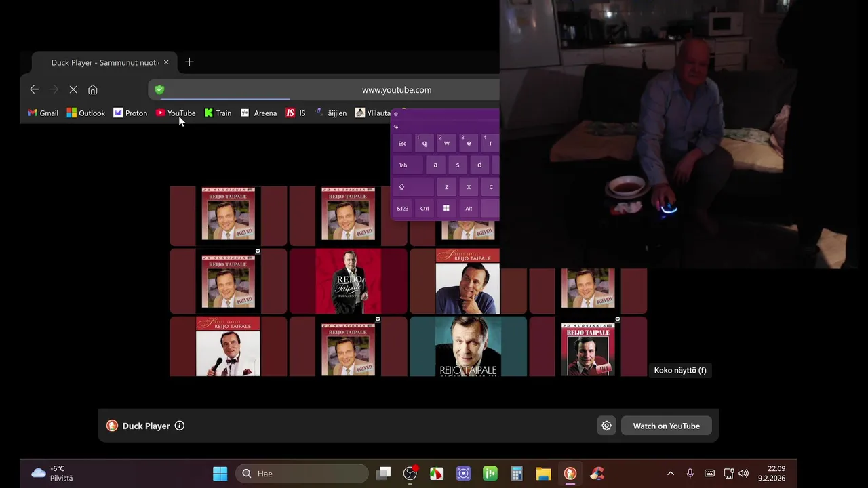Open the volume speaker tray icon
Screen dimensions: 868x488
pos(743,474)
